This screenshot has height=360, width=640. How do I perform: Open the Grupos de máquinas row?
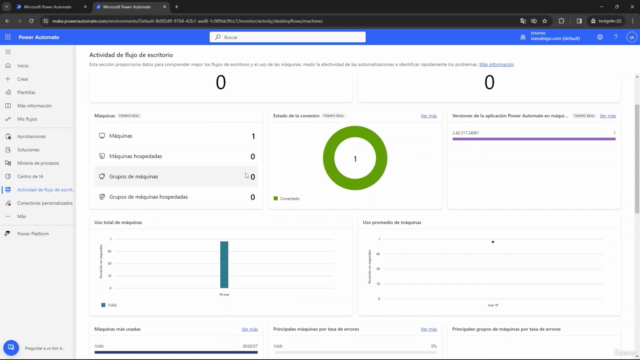[176, 176]
